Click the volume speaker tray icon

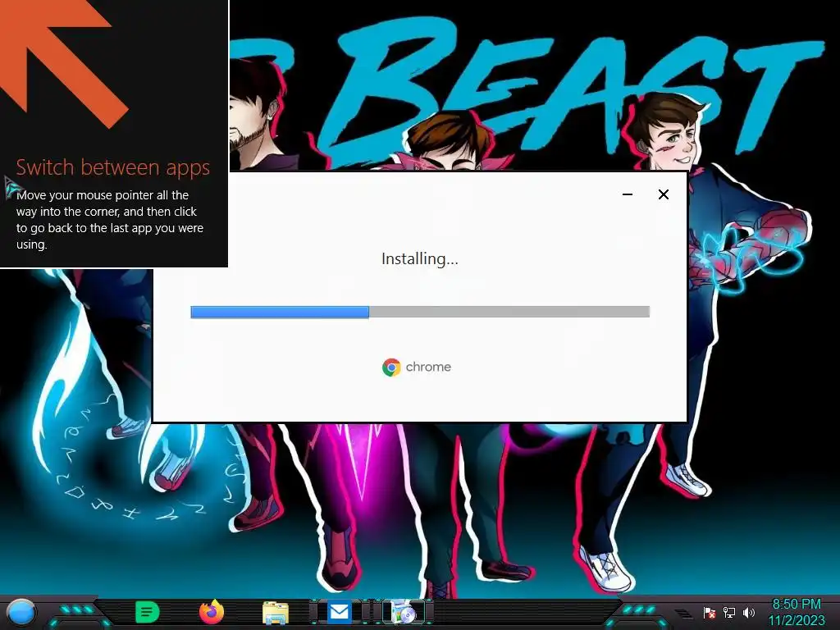[x=749, y=612]
